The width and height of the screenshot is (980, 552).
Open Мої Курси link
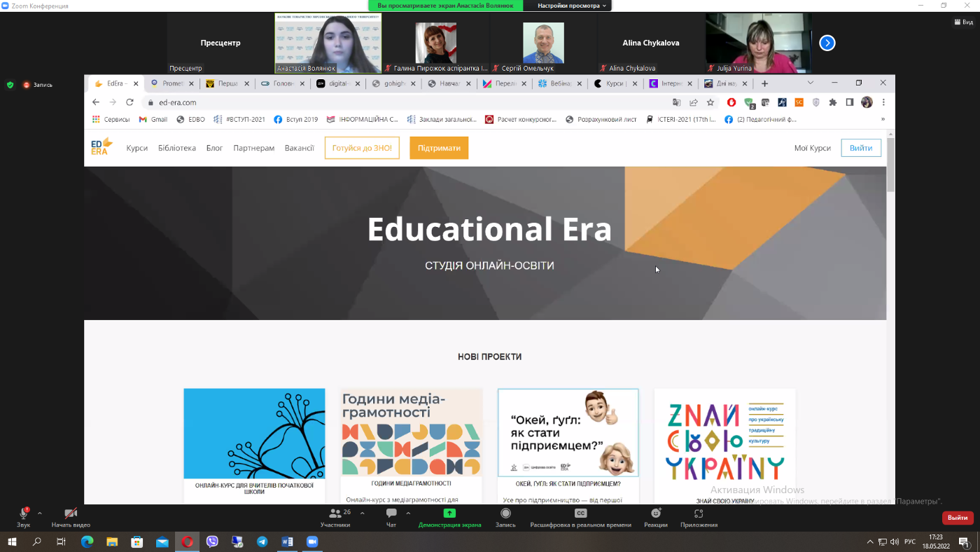pyautogui.click(x=813, y=148)
